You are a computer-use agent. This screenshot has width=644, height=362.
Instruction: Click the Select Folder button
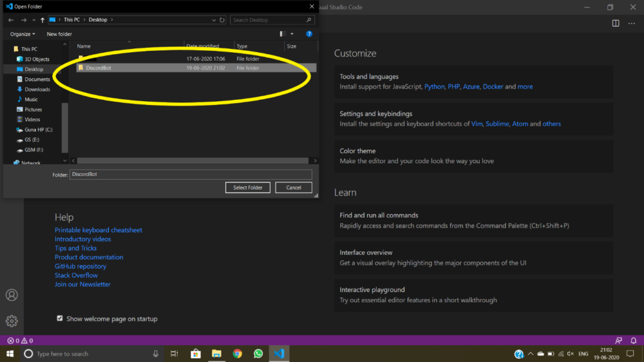click(x=248, y=187)
